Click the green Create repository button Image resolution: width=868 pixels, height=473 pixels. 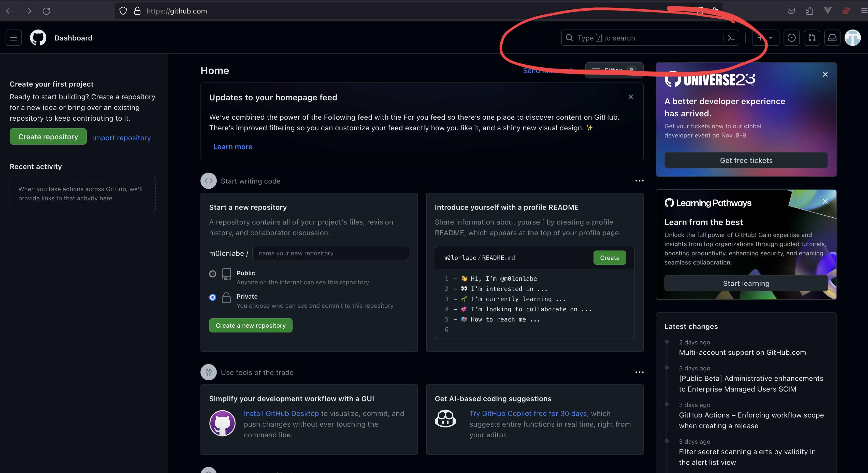click(x=48, y=137)
